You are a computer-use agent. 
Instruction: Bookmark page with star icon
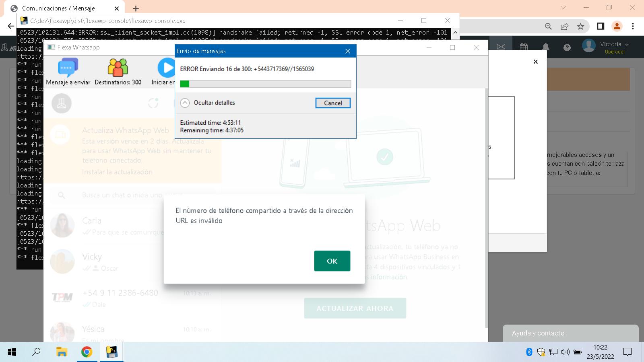(x=580, y=26)
